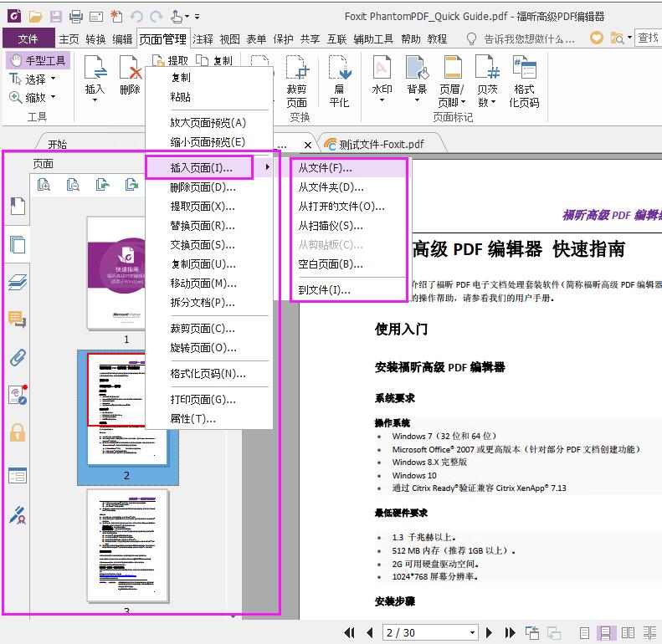
Task: Expand the Watermark (水印) dropdown
Action: [x=382, y=101]
